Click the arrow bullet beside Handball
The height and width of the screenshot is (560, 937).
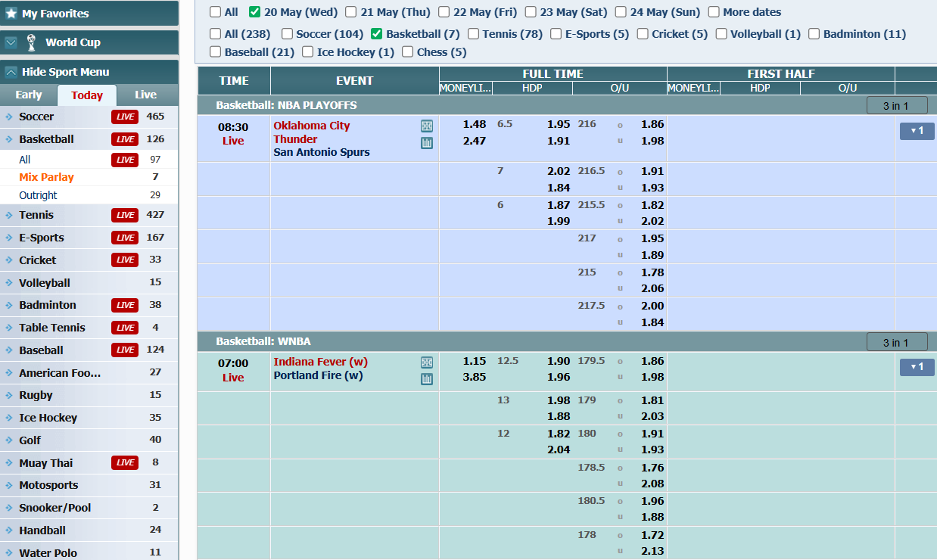click(8, 530)
